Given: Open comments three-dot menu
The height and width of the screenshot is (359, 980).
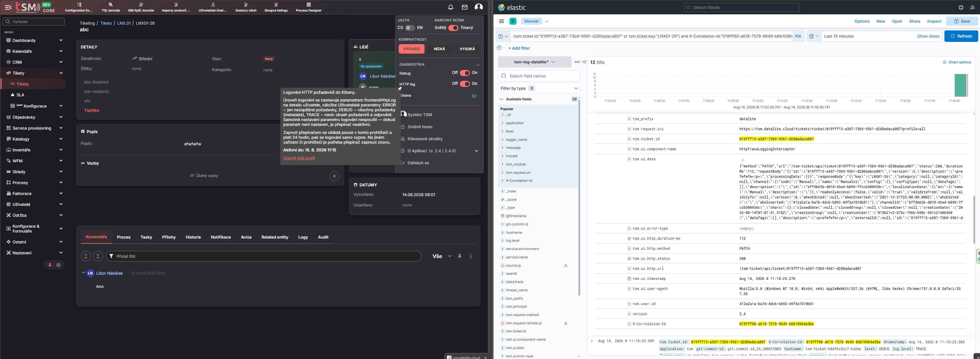Looking at the screenshot, I should click(470, 256).
